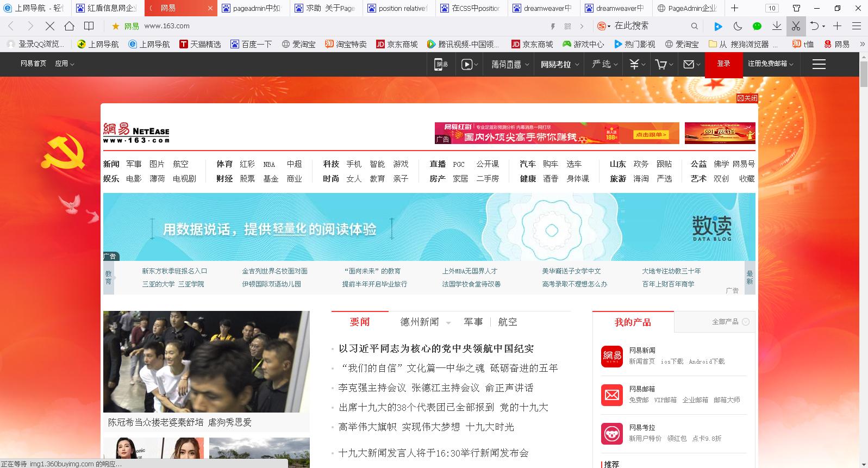Open the mobile phone icon on NetEase bar
Image resolution: width=868 pixels, height=468 pixels.
click(441, 64)
